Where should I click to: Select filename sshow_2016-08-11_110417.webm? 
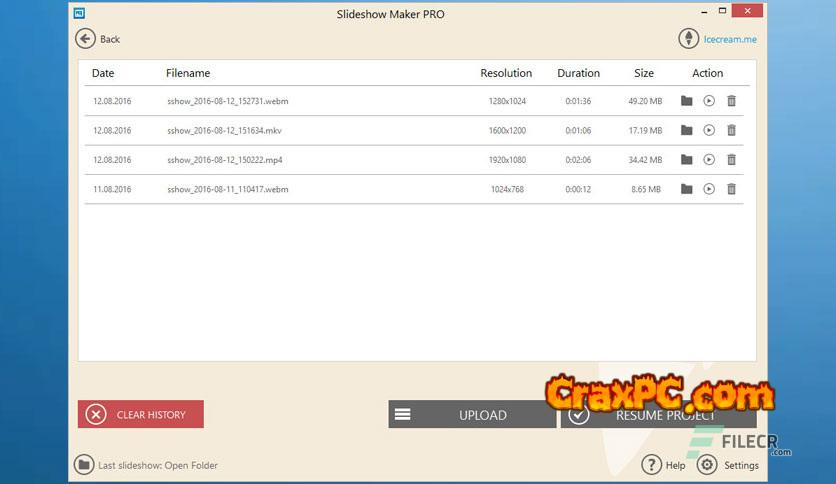point(228,189)
